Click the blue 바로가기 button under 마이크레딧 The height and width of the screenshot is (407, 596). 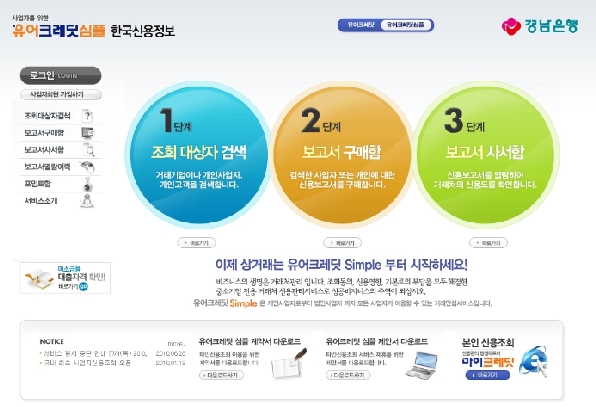click(487, 375)
